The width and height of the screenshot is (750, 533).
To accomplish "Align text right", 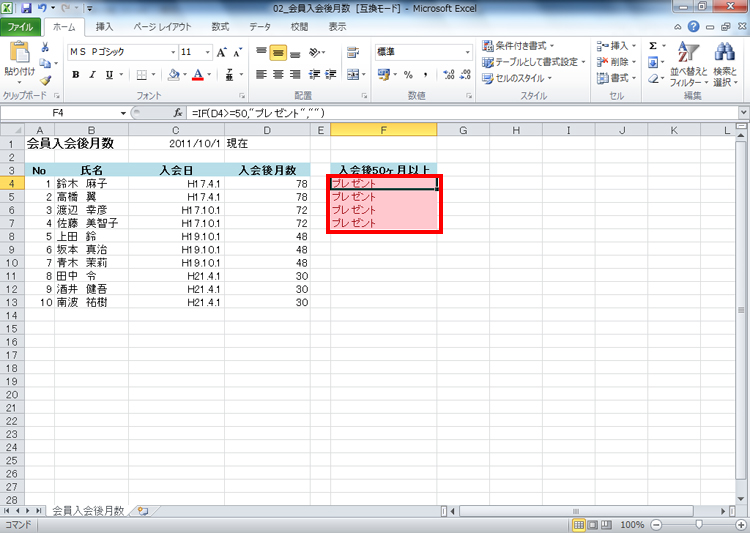I will point(295,75).
